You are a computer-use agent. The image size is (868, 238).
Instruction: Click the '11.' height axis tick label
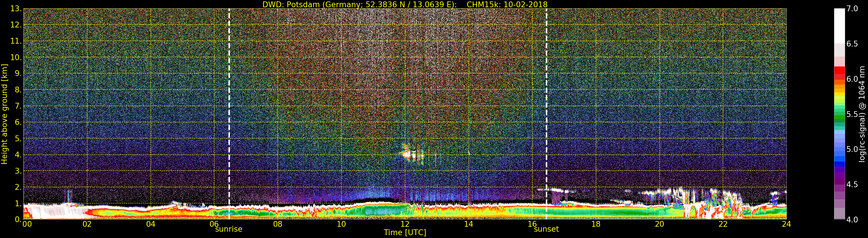pyautogui.click(x=16, y=41)
